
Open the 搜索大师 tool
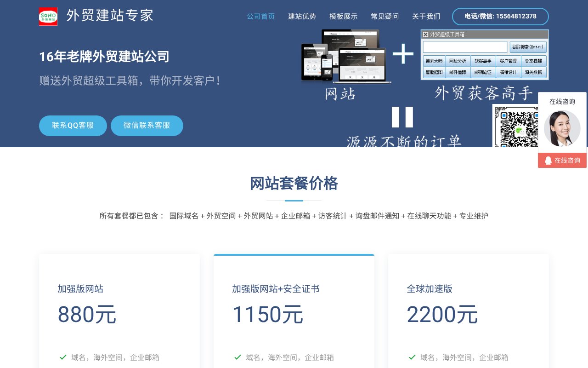[x=434, y=61]
